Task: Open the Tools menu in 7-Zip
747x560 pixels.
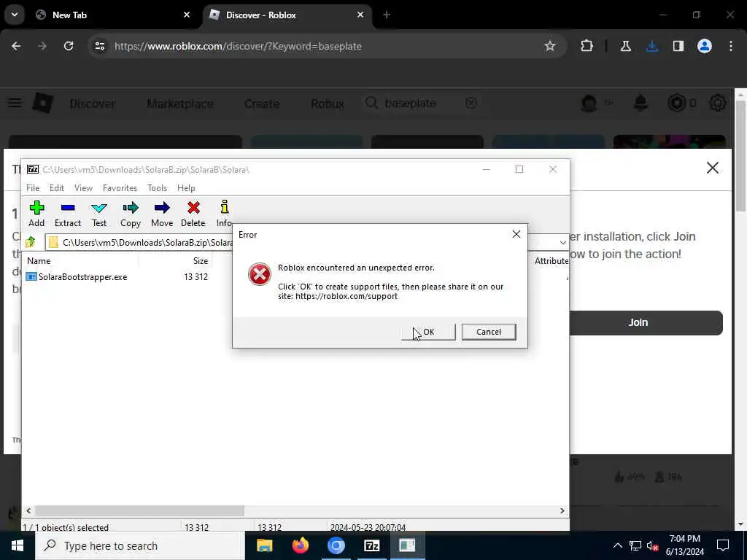Action: click(158, 188)
